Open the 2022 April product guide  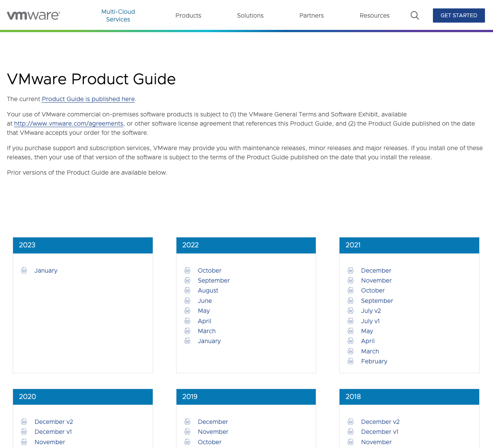click(x=204, y=321)
